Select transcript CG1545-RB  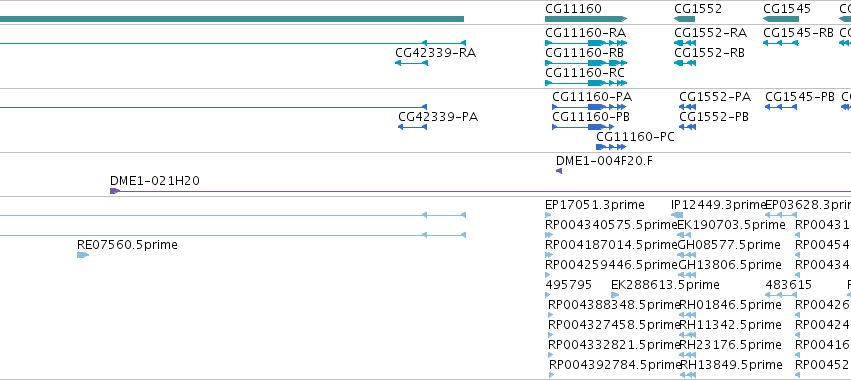798,33
